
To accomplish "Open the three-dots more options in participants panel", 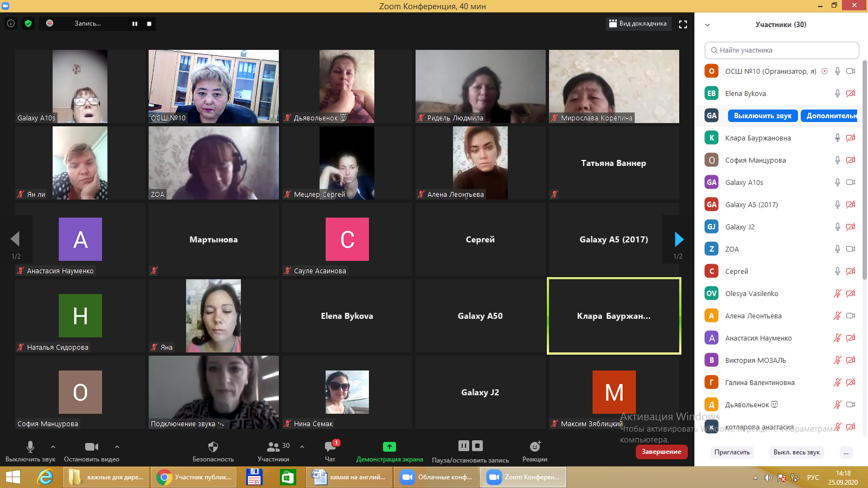I will pyautogui.click(x=846, y=452).
